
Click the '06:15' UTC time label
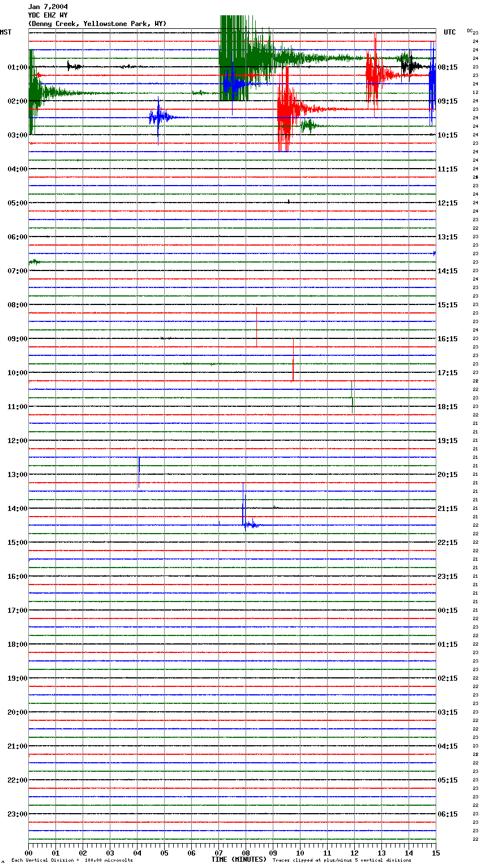[x=448, y=814]
